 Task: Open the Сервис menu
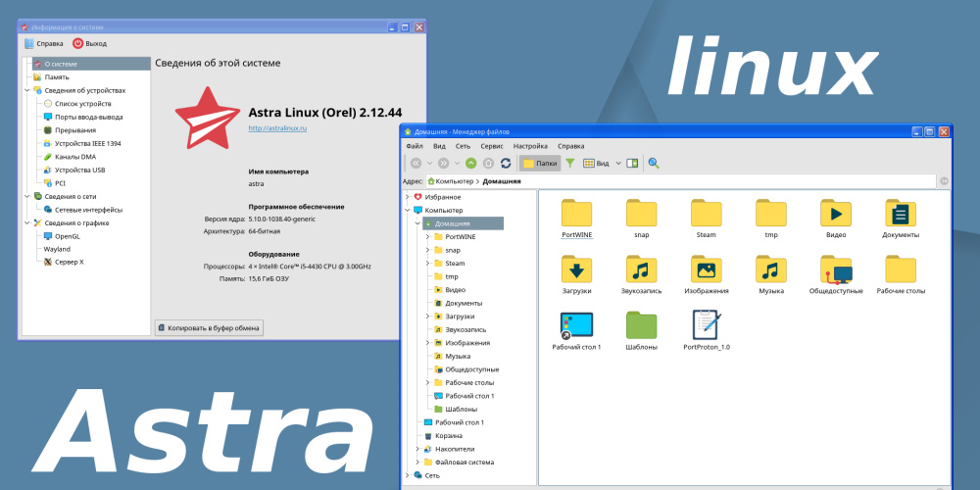tap(492, 146)
